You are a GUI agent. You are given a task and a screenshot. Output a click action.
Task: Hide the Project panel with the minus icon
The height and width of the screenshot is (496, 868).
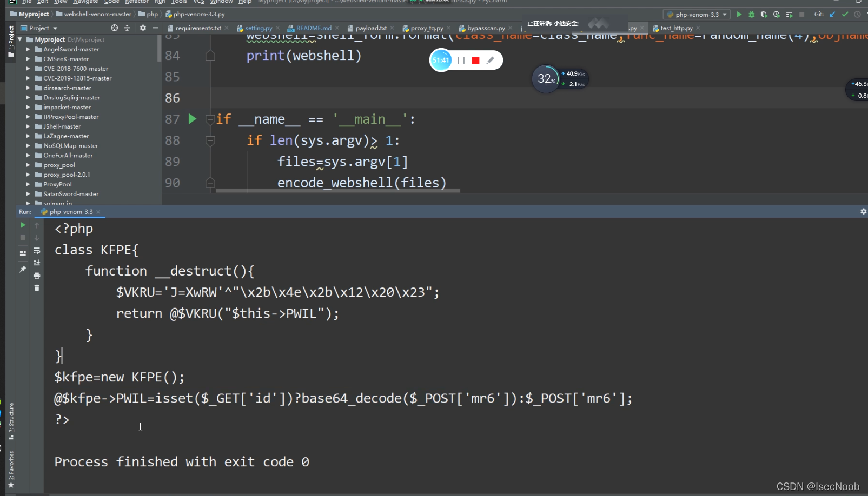[155, 28]
